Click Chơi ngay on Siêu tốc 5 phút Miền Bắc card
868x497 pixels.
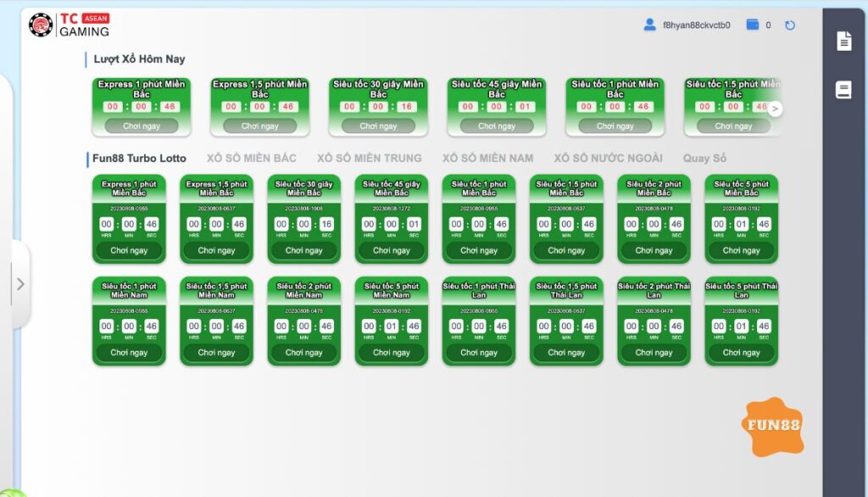pos(741,250)
